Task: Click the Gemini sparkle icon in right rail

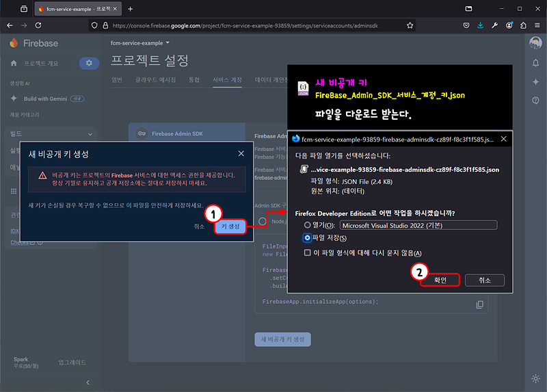Action: [535, 81]
